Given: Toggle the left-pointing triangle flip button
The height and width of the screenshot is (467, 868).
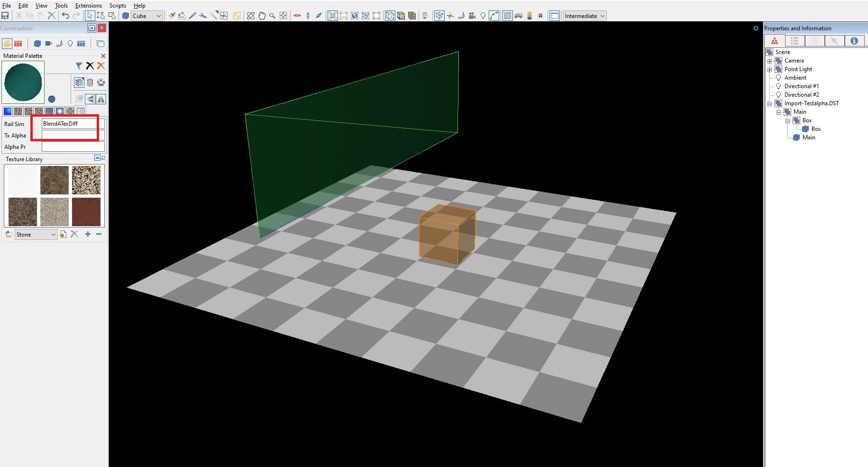Looking at the screenshot, I should [90, 99].
